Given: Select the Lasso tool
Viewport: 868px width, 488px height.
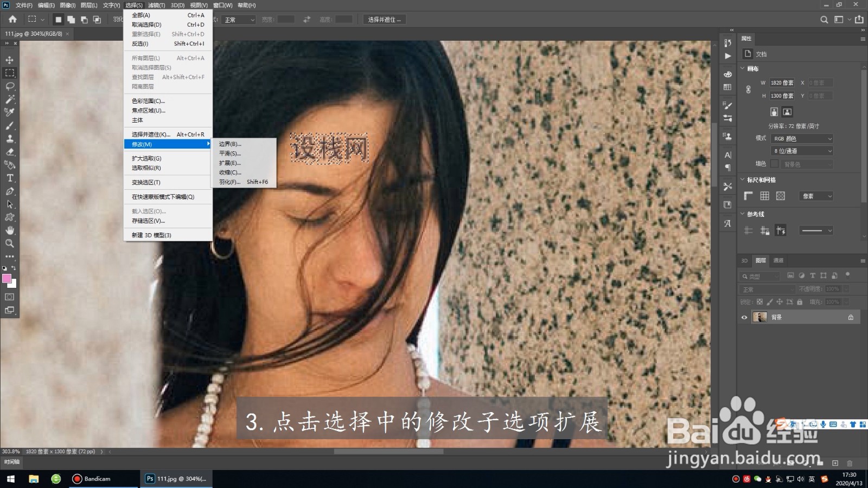Looking at the screenshot, I should [x=10, y=86].
